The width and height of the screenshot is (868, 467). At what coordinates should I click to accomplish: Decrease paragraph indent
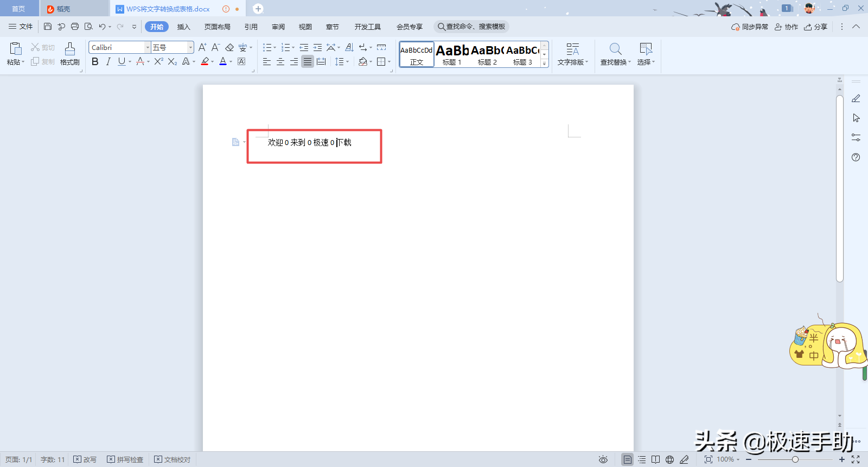pyautogui.click(x=304, y=47)
